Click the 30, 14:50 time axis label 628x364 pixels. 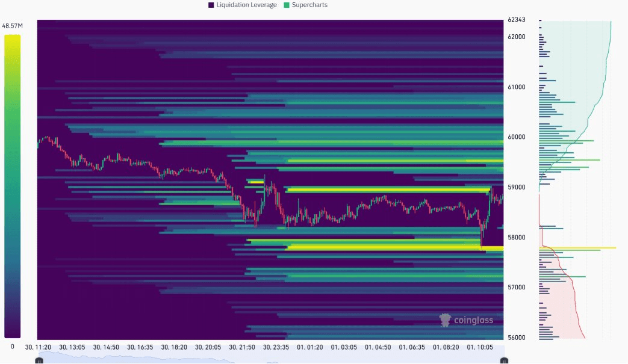click(x=106, y=347)
